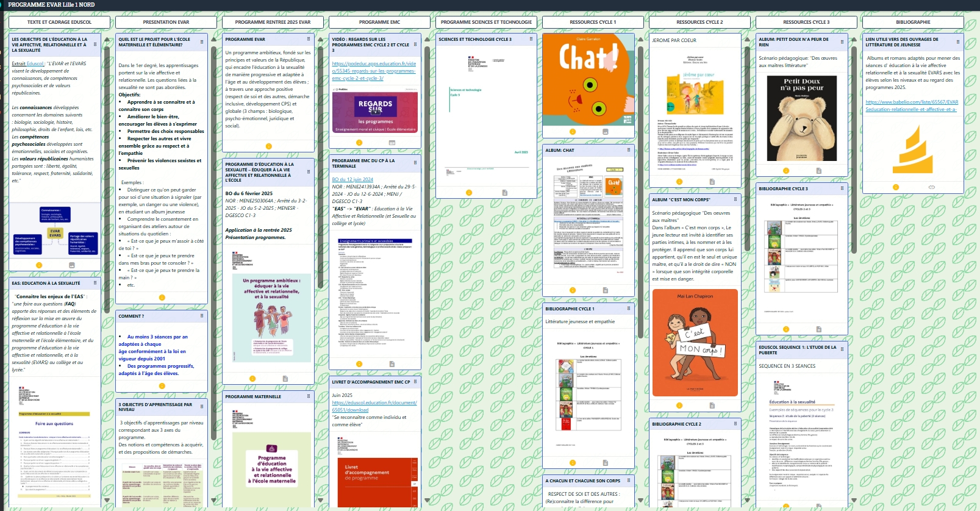Click link icon below REGARDS SUR les programmes video
Image resolution: width=980 pixels, height=511 pixels.
pyautogui.click(x=392, y=143)
